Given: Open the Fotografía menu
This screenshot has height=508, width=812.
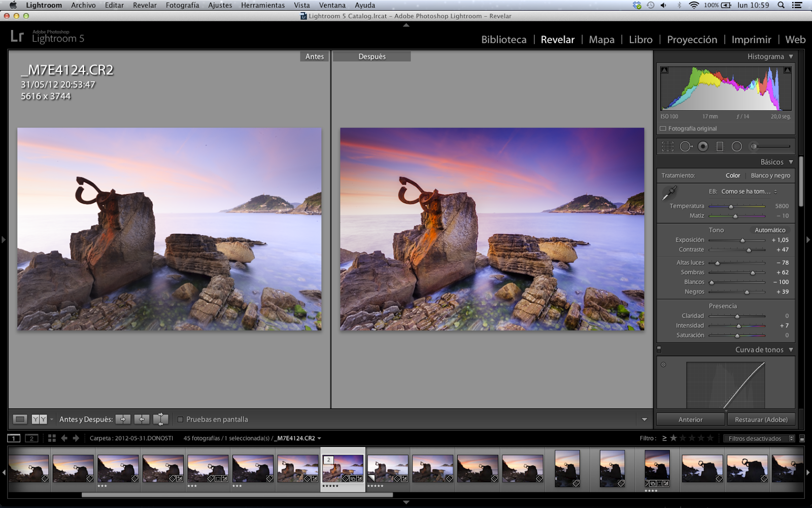Looking at the screenshot, I should [181, 5].
